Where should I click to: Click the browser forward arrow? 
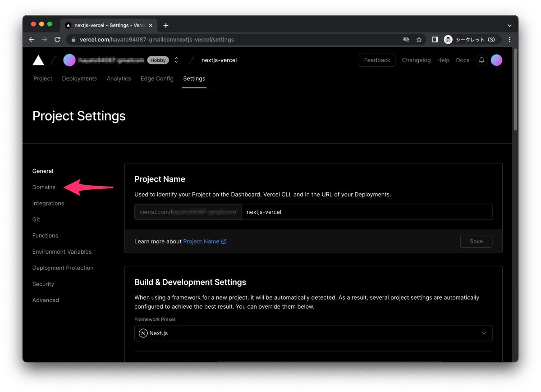coord(44,40)
